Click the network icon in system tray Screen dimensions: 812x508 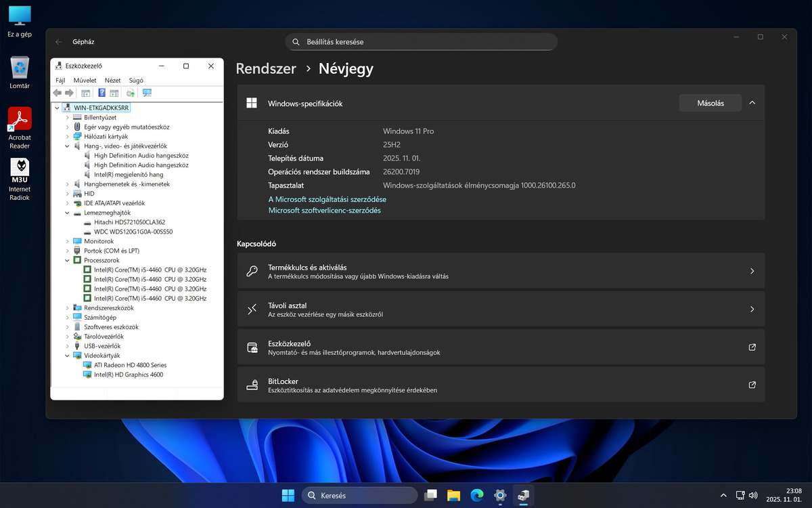click(742, 496)
